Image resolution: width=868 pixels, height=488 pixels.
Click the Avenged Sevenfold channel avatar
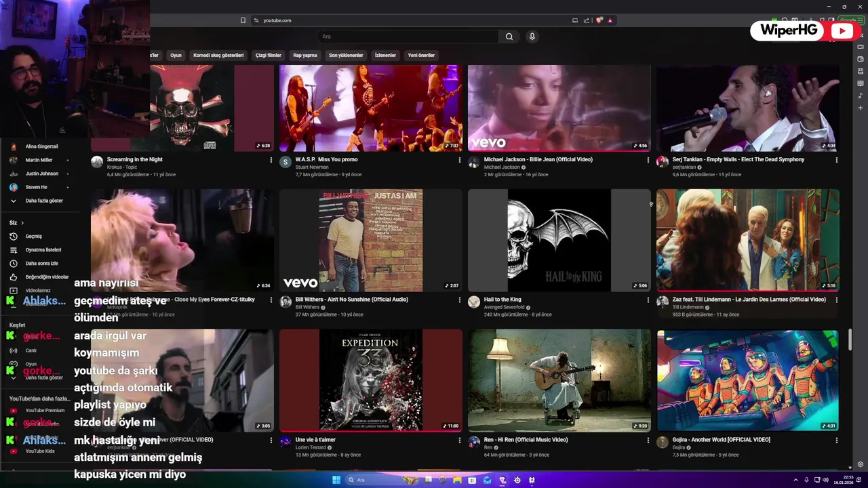[474, 302]
